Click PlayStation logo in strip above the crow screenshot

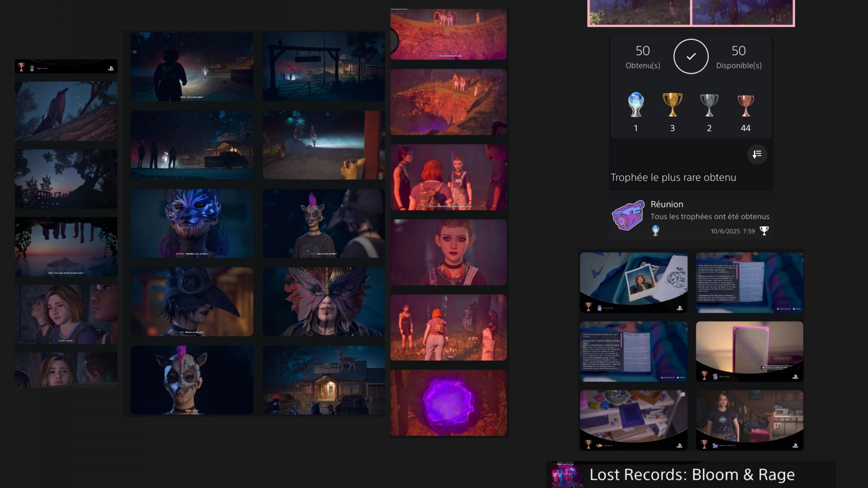coord(111,68)
